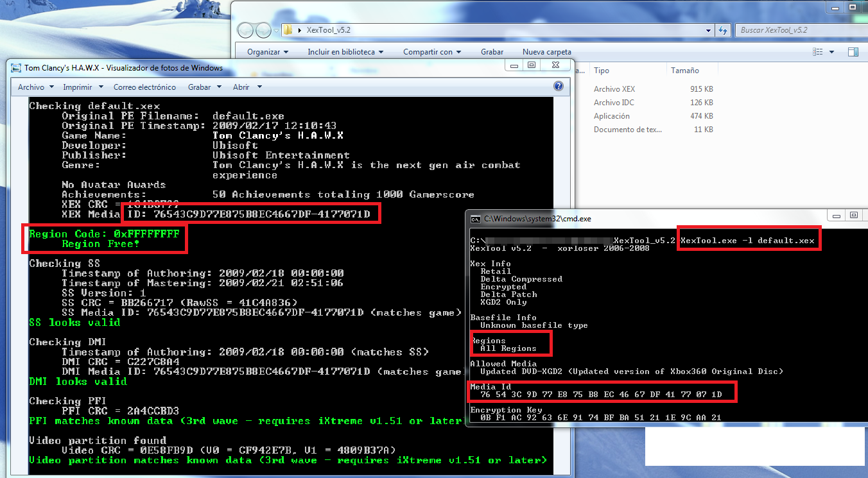
Task: Click the C:\Windows\system32\cmd.exe window title
Action: (537, 219)
